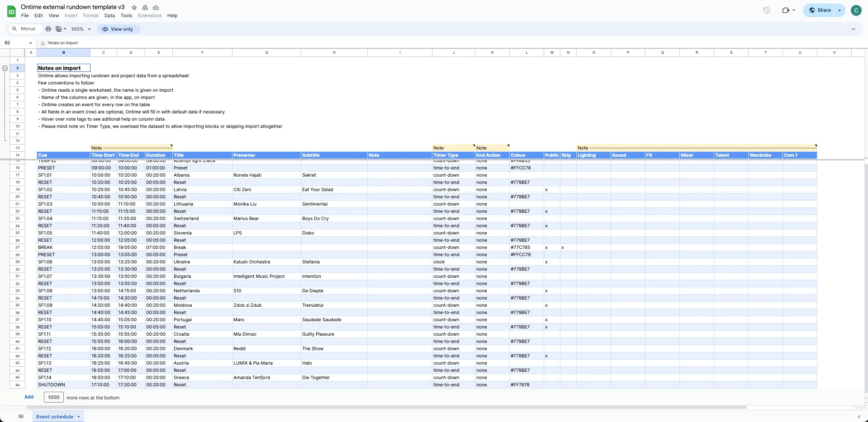Select the 1000 rows input field
This screenshot has height=422, width=868.
(53, 397)
